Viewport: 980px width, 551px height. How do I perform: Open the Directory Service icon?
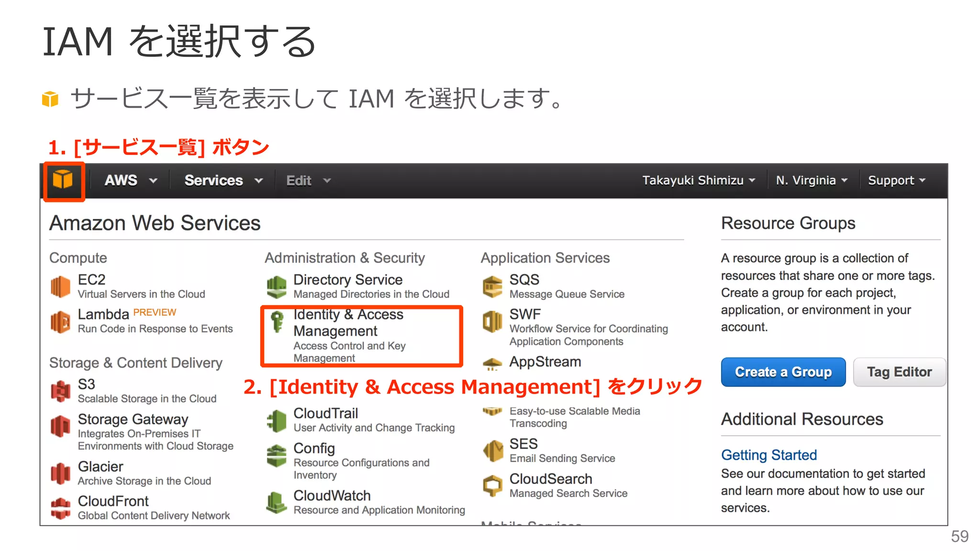click(277, 287)
